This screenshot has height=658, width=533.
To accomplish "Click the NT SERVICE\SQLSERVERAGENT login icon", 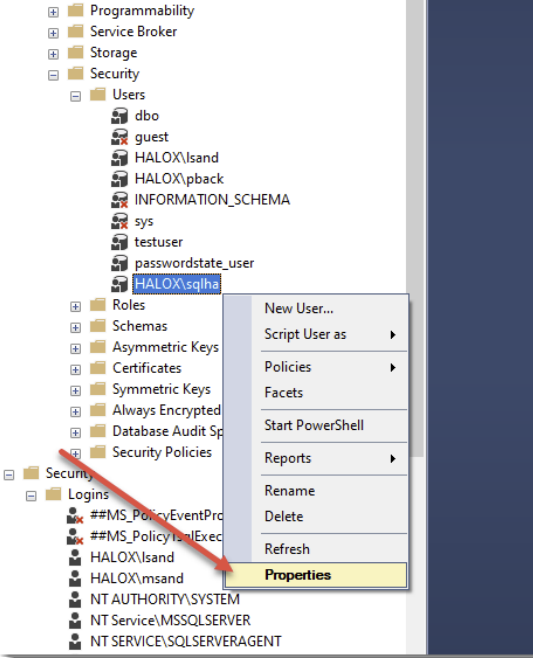I will pos(75,642).
